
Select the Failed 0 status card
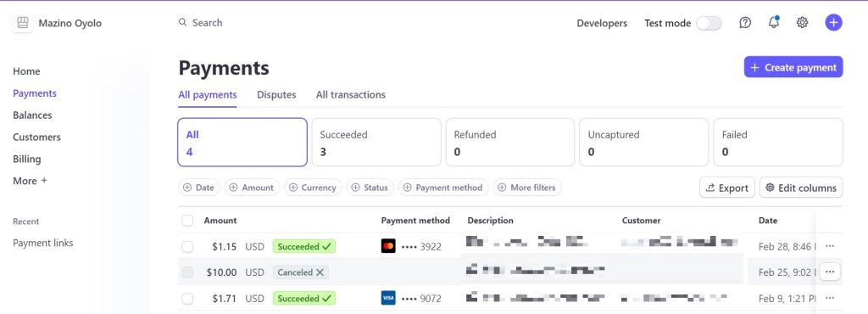click(x=778, y=143)
